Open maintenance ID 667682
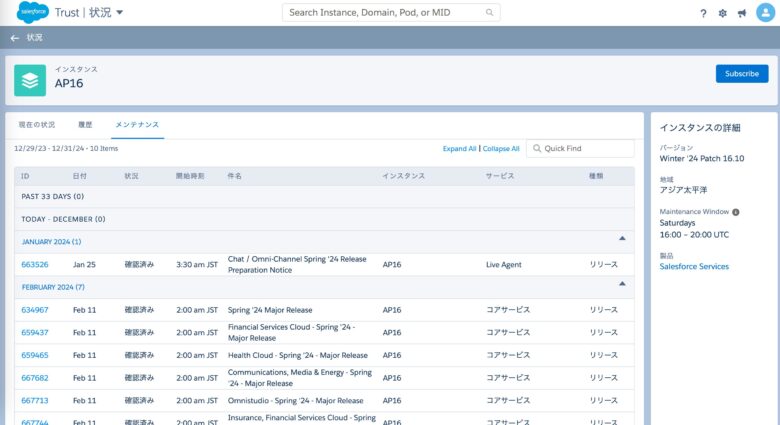The image size is (780, 425). [x=35, y=378]
